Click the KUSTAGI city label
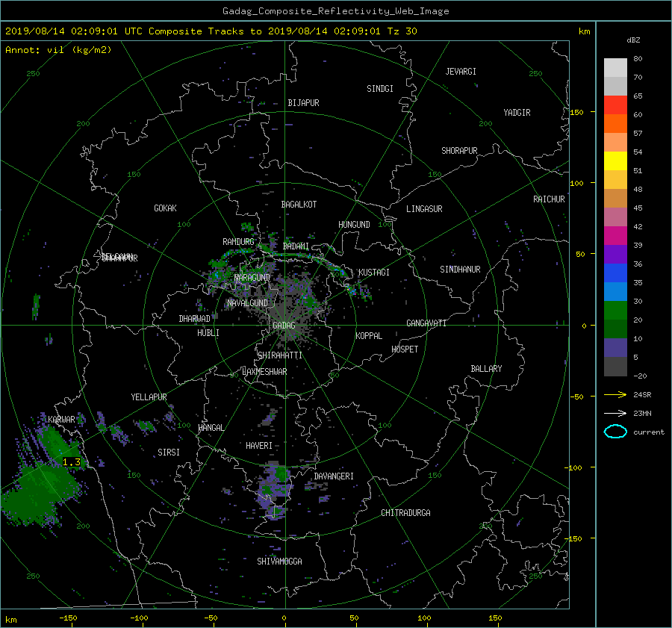The image size is (672, 628). pyautogui.click(x=374, y=273)
